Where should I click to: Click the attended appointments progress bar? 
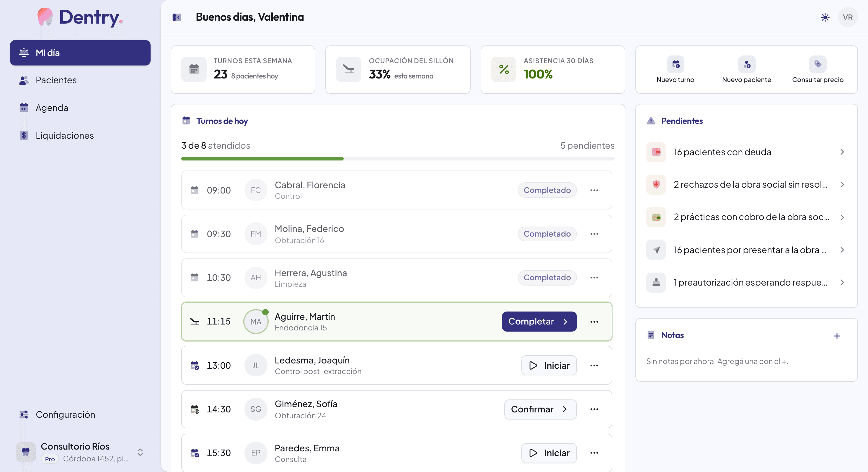pyautogui.click(x=398, y=159)
